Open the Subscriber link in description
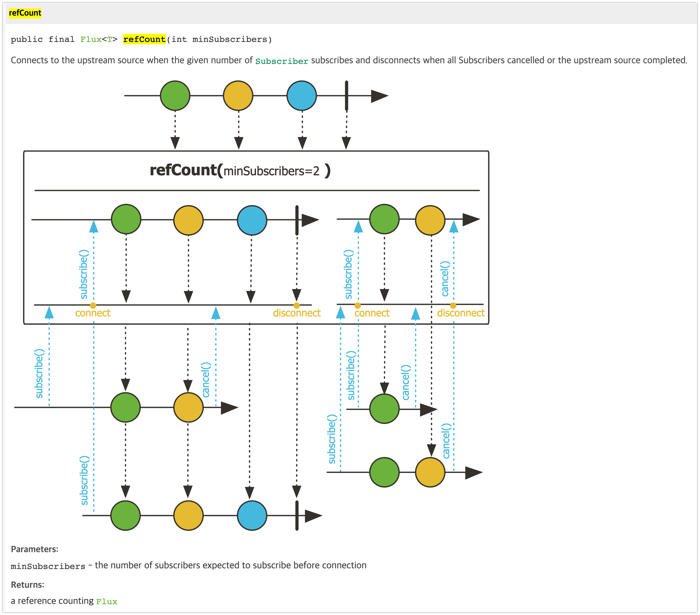The width and height of the screenshot is (700, 615). tap(281, 61)
